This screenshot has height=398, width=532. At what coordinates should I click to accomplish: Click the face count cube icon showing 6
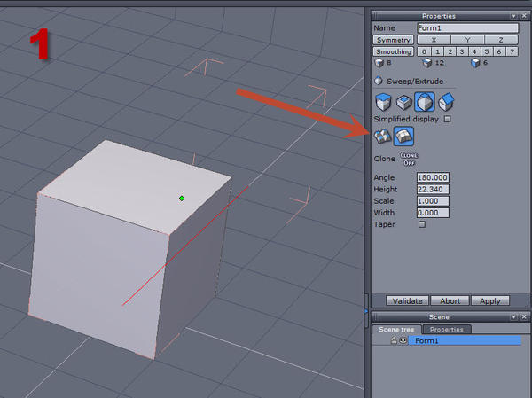pos(475,63)
